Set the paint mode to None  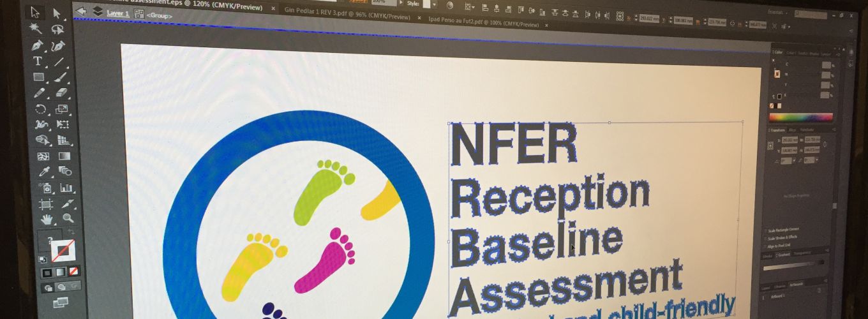click(75, 272)
